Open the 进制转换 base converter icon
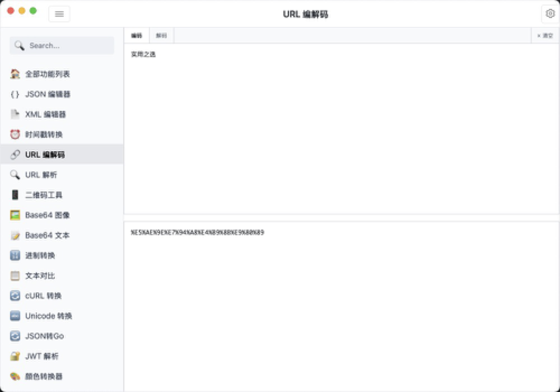Screen dimensions: 560x392 (x=16, y=255)
